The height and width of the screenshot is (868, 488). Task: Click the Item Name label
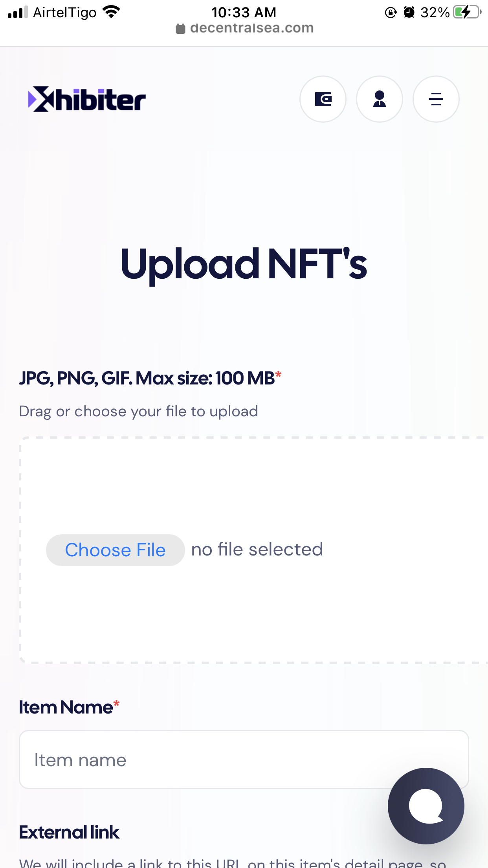[x=66, y=707]
